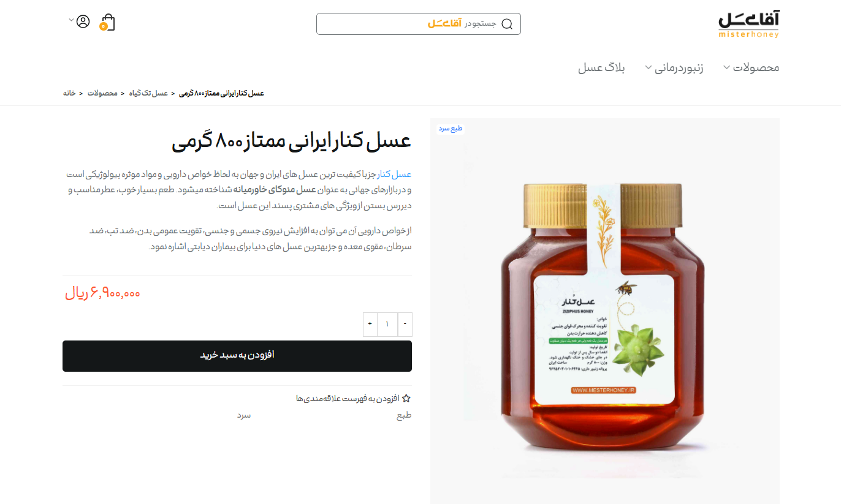841x504 pixels.
Task: Click the Mister Honey logo
Action: coord(748,24)
